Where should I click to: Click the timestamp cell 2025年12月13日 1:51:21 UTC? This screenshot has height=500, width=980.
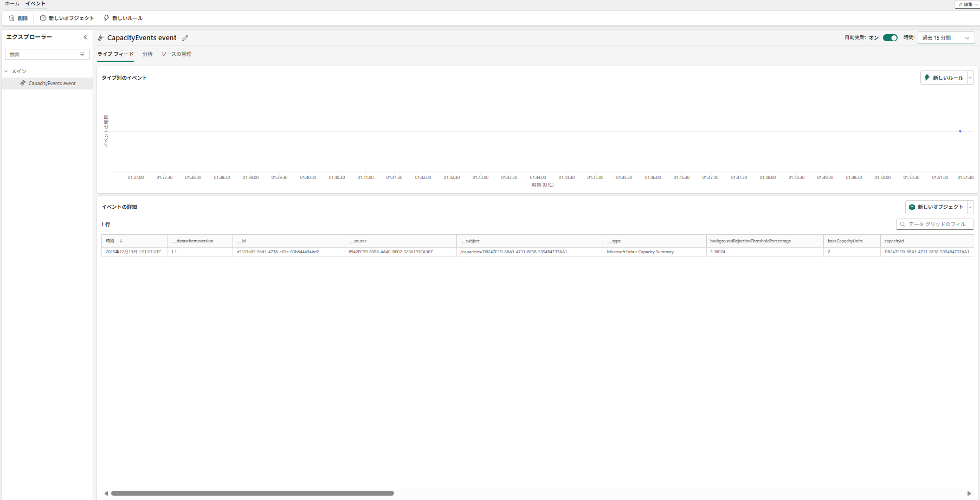(134, 252)
